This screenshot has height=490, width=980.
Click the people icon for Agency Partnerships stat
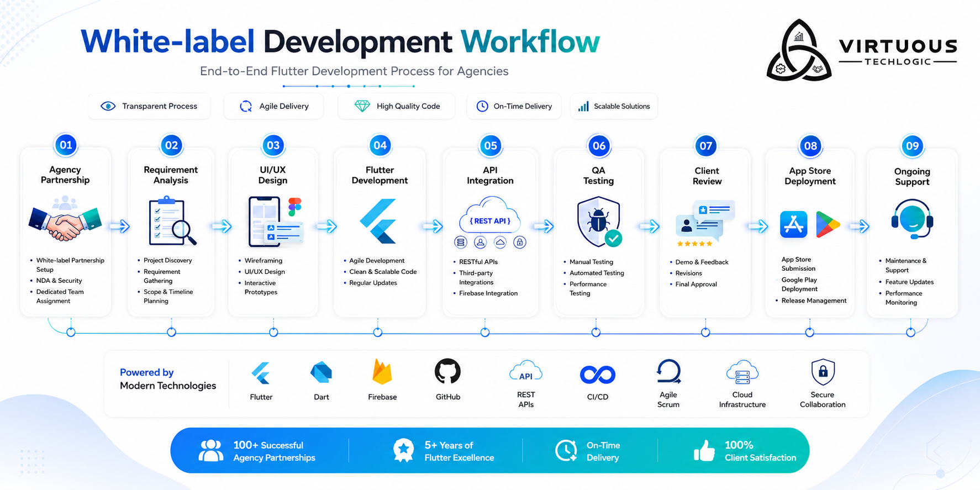tap(211, 451)
